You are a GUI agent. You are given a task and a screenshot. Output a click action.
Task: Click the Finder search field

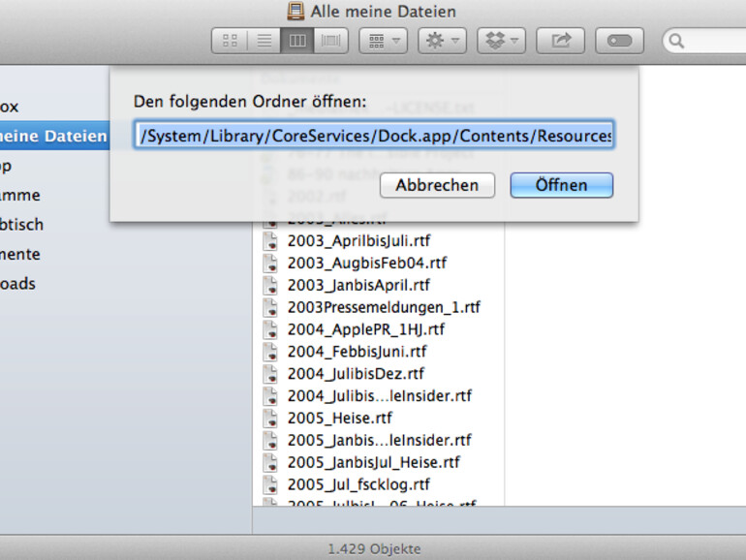(x=706, y=41)
